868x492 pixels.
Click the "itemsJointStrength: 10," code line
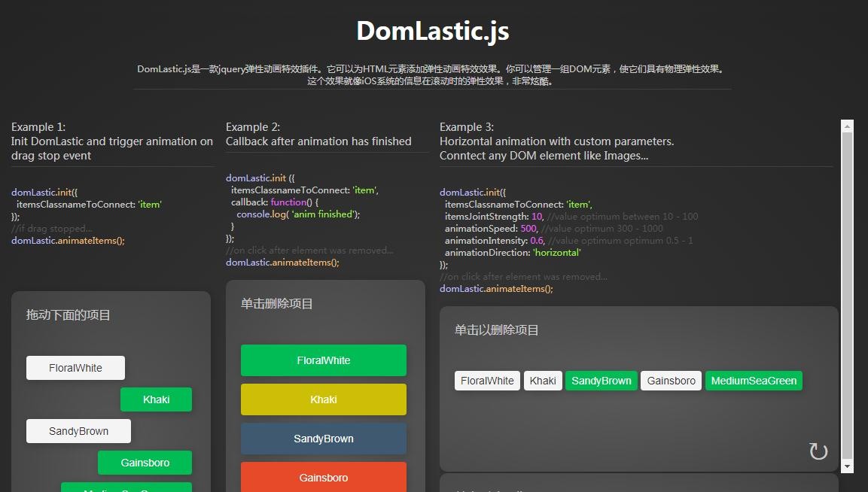click(x=495, y=217)
